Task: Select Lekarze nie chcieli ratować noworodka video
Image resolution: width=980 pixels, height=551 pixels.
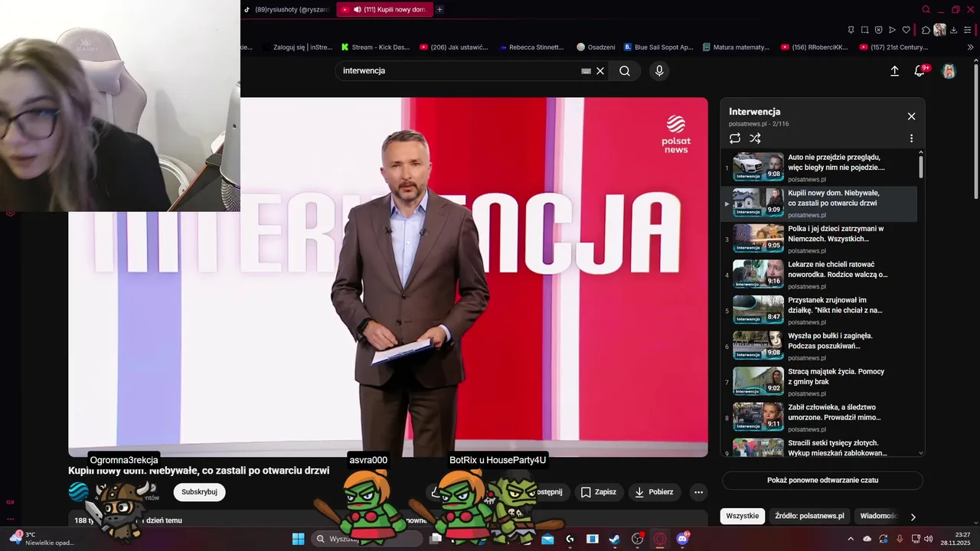Action: [819, 275]
